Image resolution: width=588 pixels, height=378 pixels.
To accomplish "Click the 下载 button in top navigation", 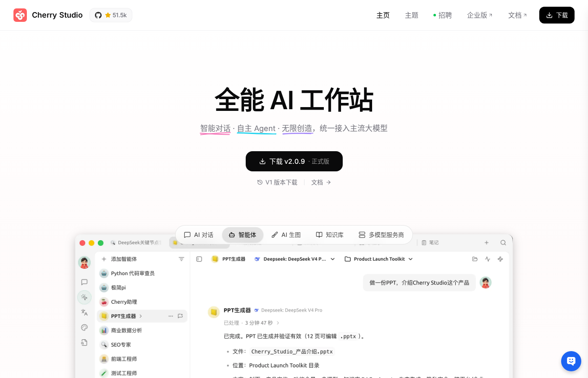I will [557, 15].
